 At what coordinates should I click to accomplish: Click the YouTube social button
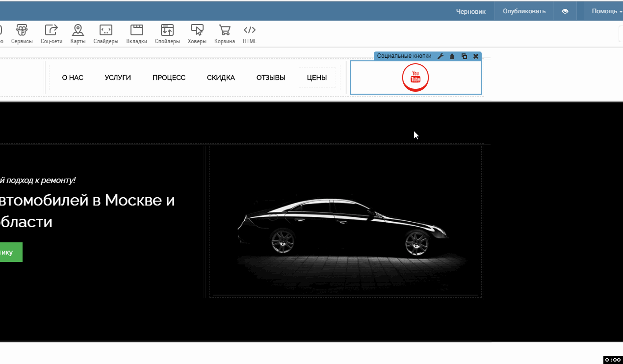click(x=415, y=77)
